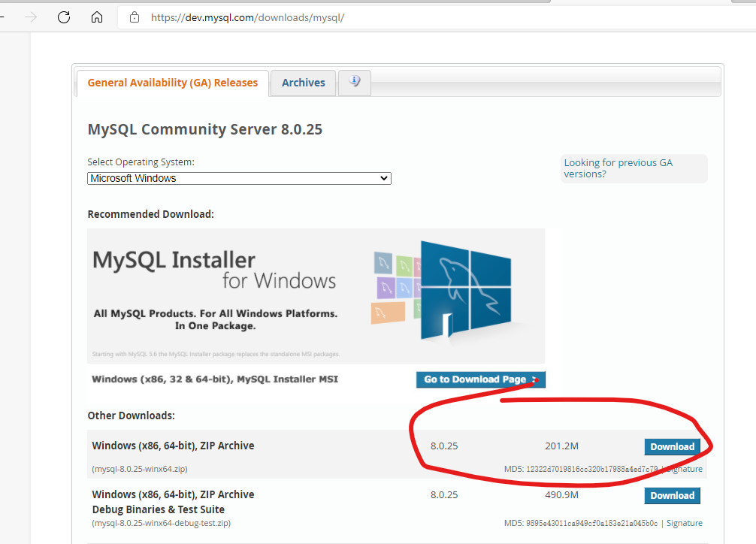Viewport: 756px width, 544px height.
Task: Go to browser home page icon
Action: pos(97,17)
